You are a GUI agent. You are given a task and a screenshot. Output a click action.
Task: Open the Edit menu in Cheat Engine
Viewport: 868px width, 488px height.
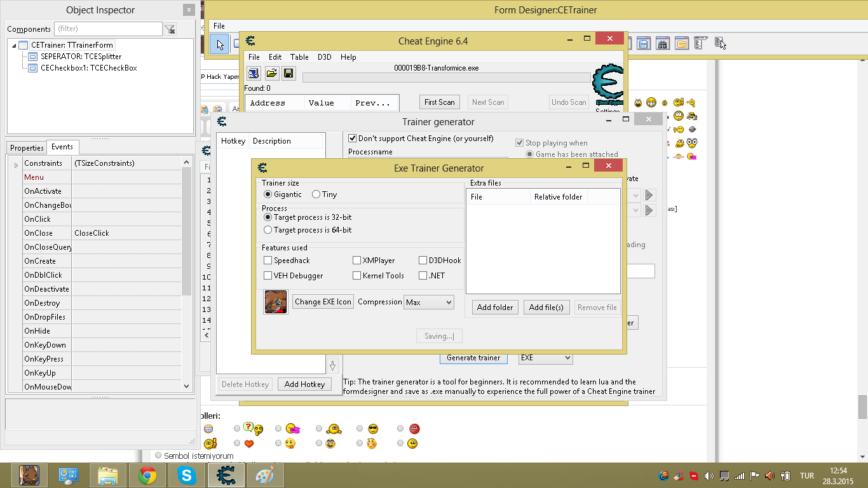point(275,57)
